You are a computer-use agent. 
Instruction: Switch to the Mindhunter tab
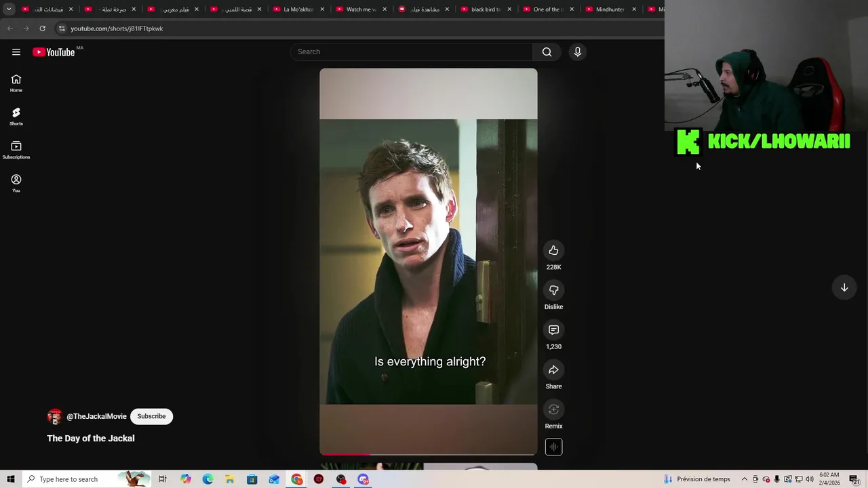[610, 9]
